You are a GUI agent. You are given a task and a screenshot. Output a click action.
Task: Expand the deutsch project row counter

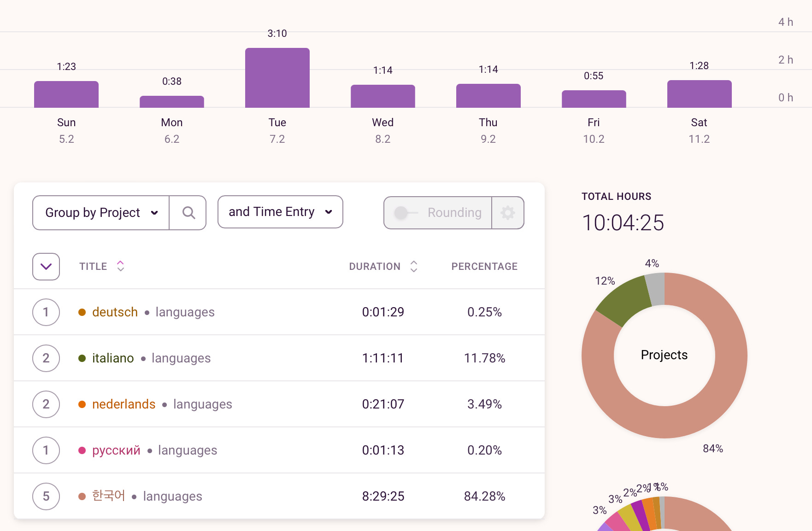pos(46,312)
